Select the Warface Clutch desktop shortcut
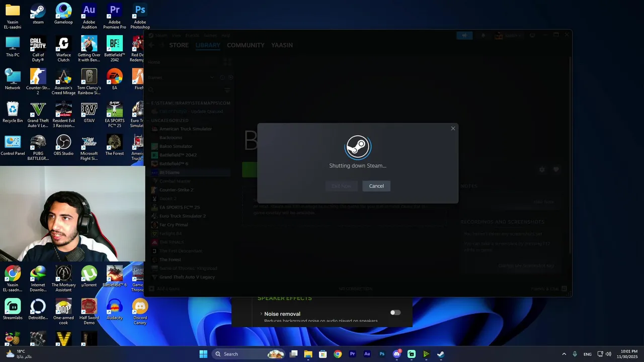Image resolution: width=644 pixels, height=362 pixels. (63, 49)
